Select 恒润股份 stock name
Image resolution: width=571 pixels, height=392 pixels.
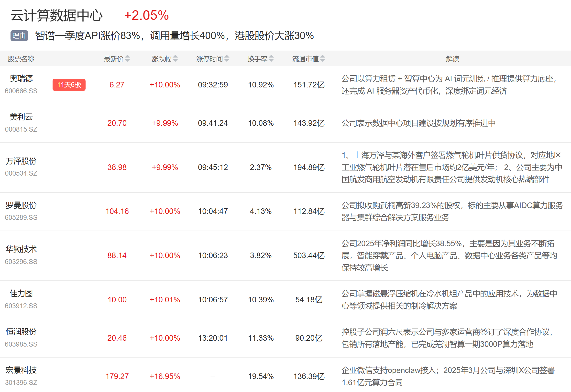pyautogui.click(x=21, y=332)
